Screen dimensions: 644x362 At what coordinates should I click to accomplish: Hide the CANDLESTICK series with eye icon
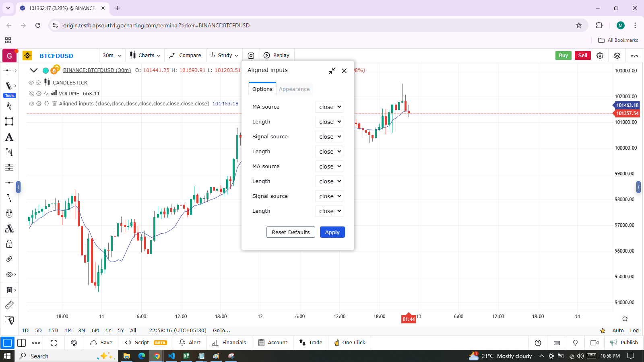point(31,82)
